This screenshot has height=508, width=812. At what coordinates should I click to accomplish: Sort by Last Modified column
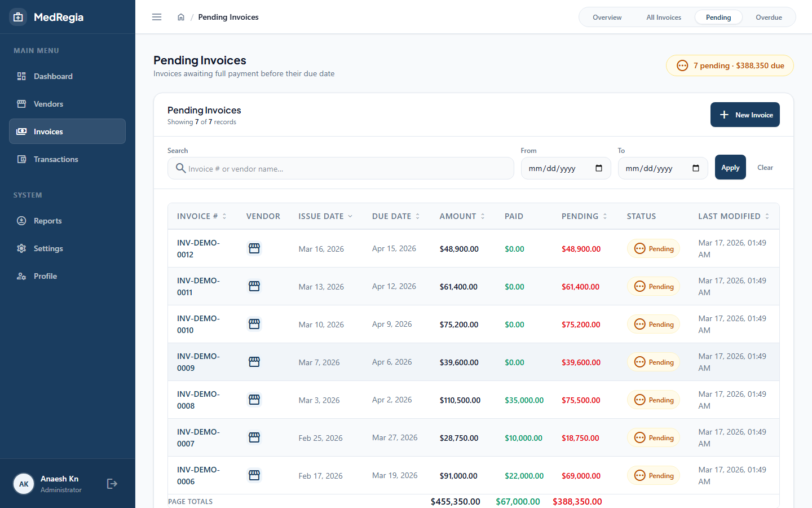734,216
